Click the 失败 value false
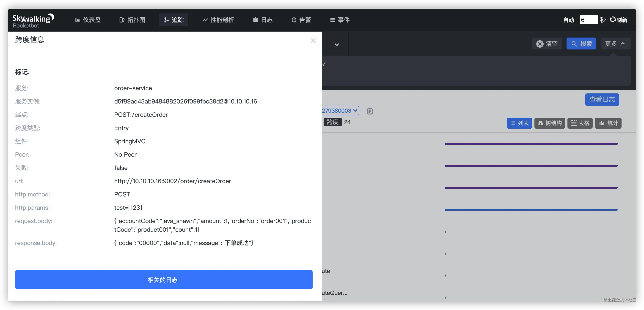Viewport: 644px width, 310px height. pos(121,168)
